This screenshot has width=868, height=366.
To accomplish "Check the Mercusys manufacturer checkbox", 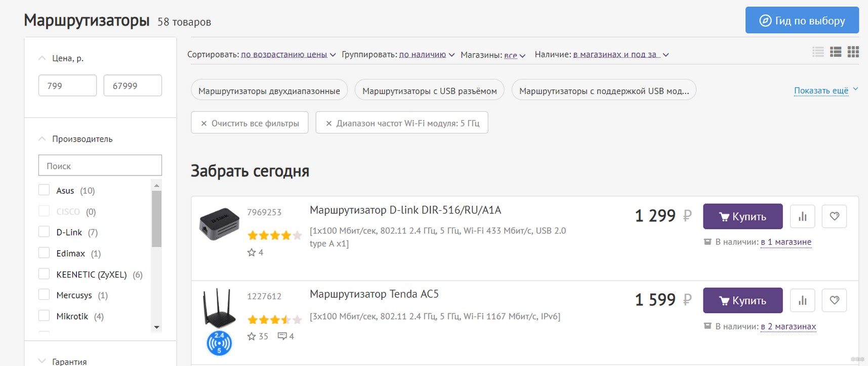I will coord(44,295).
